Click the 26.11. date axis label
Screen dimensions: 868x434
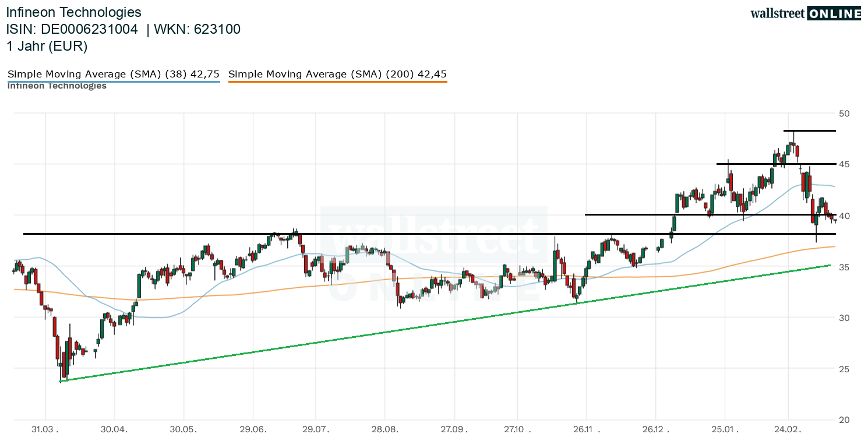click(587, 429)
